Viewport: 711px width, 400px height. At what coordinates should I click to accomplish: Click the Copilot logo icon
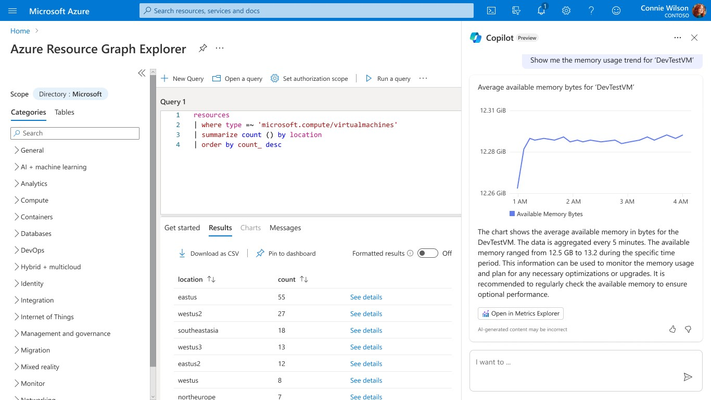pos(476,38)
